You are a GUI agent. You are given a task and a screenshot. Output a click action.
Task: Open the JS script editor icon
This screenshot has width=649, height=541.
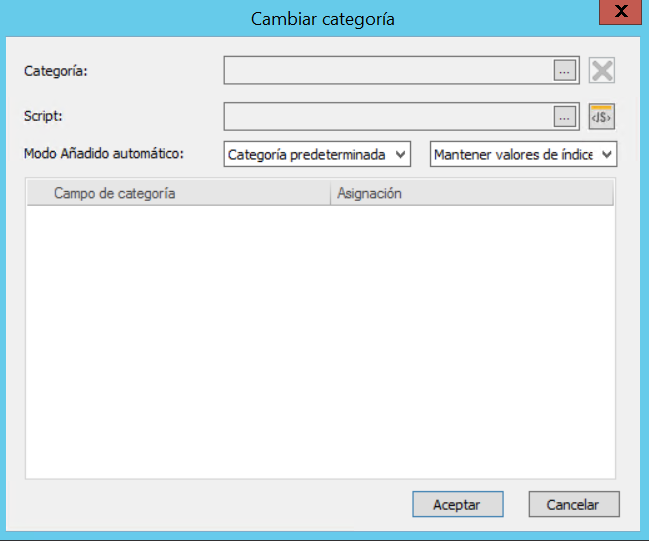tap(602, 116)
